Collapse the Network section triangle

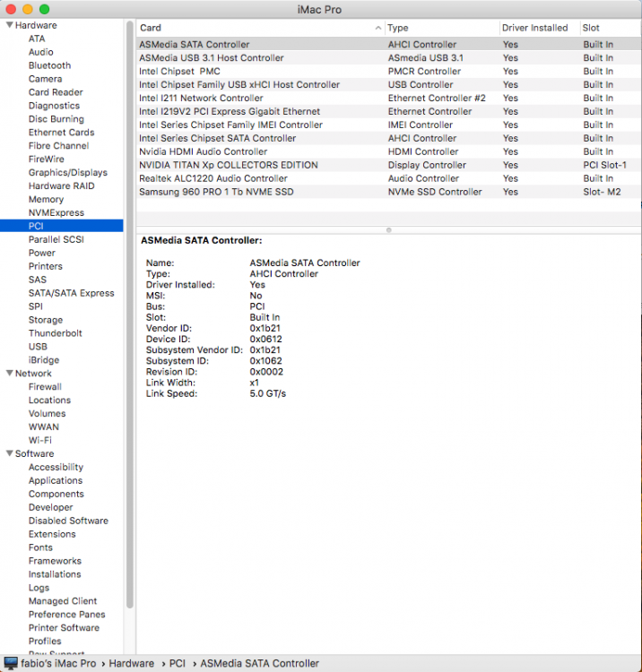click(10, 374)
